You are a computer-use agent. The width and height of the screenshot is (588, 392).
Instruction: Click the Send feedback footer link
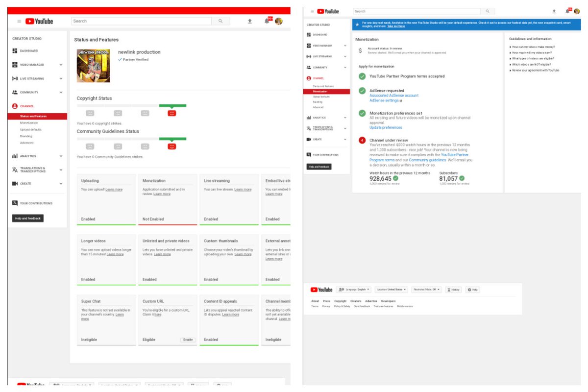point(362,306)
